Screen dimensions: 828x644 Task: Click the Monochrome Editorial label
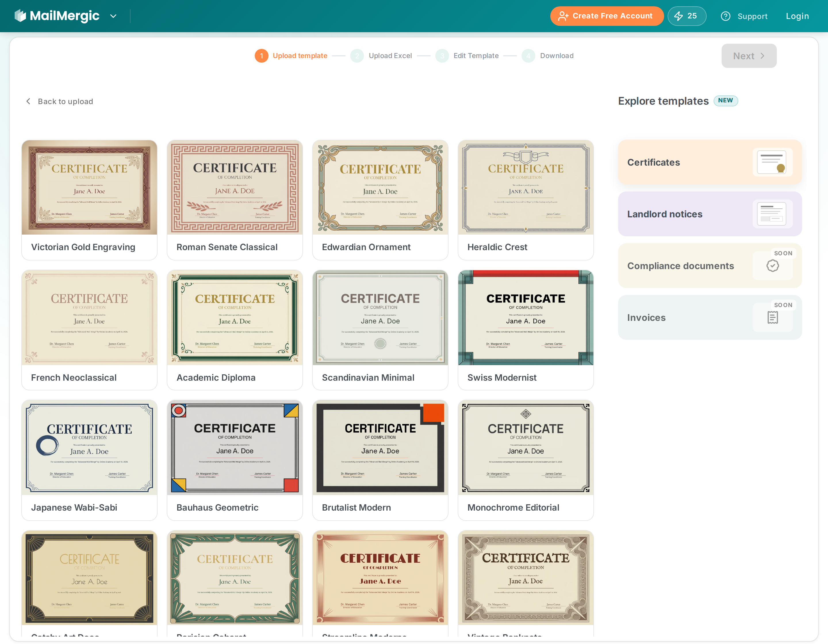click(513, 507)
